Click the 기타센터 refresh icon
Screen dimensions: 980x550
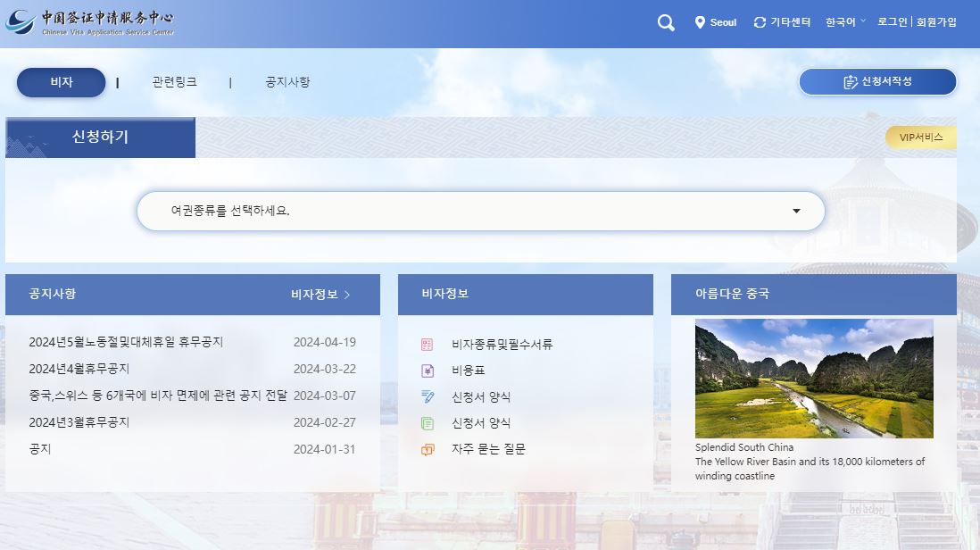(760, 22)
